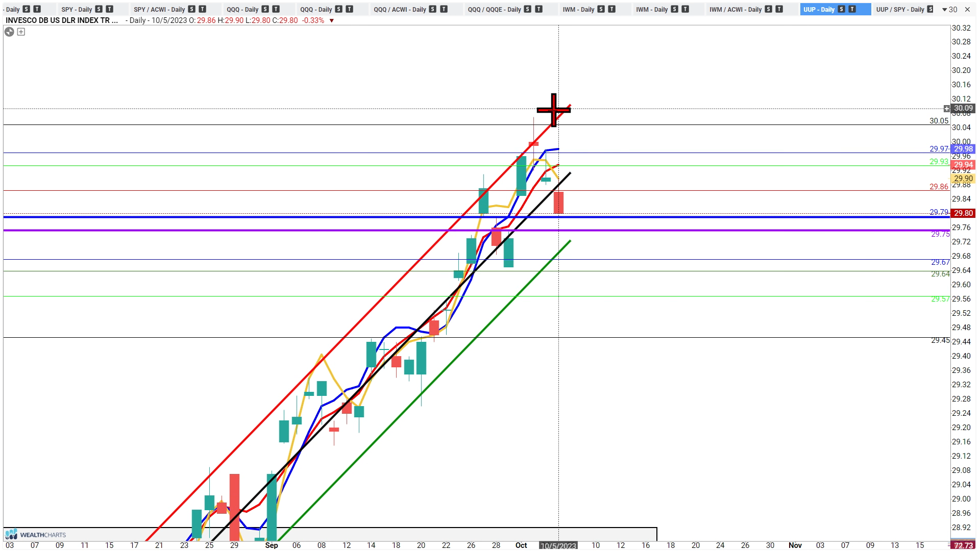The image size is (980, 551).
Task: Click the red 29.94 price axis label
Action: point(963,165)
